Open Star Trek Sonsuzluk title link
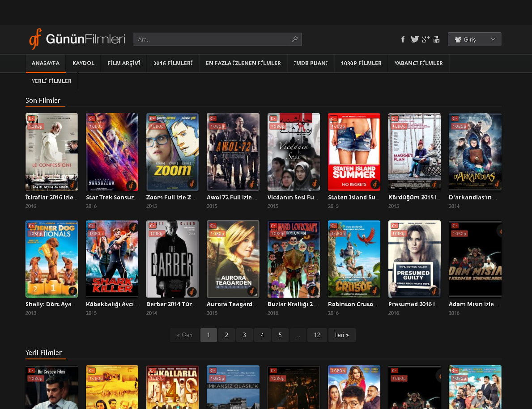532x409 pixels. pyautogui.click(x=112, y=197)
